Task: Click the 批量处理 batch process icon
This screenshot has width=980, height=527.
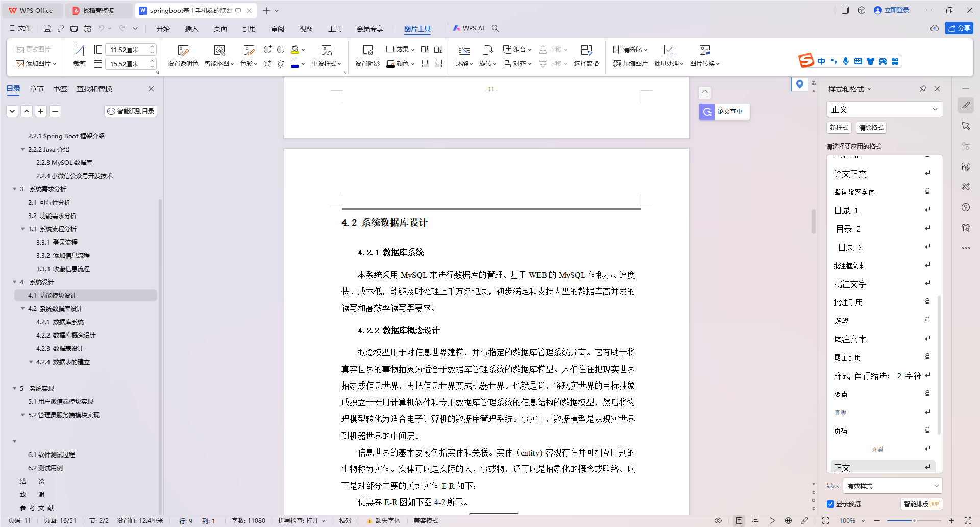Action: [x=669, y=50]
